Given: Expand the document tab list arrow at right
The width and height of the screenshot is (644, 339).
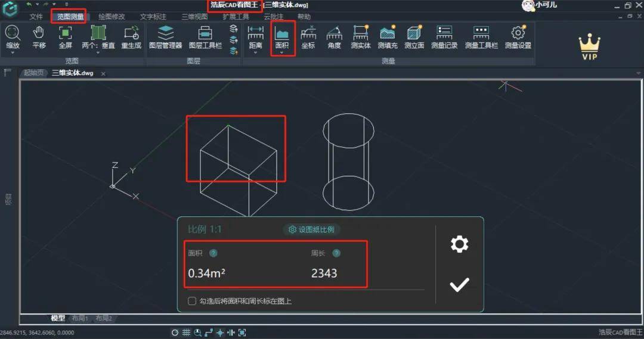Looking at the screenshot, I should (x=638, y=73).
